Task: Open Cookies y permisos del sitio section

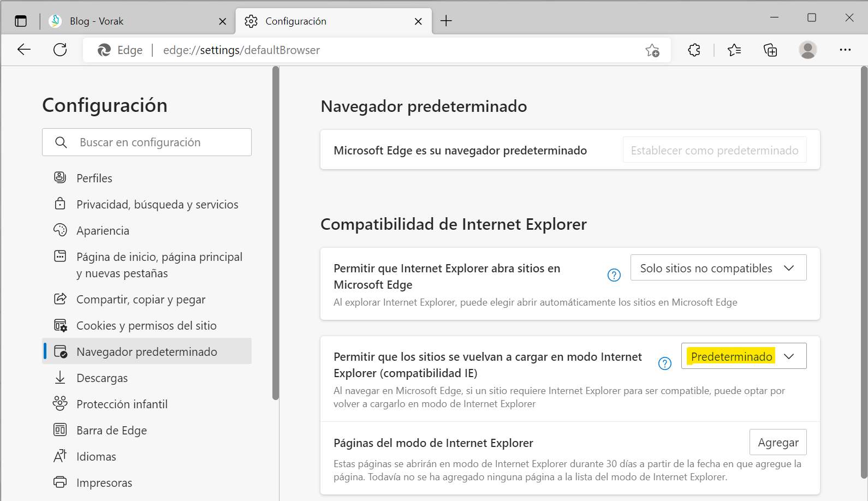Action: 147,326
